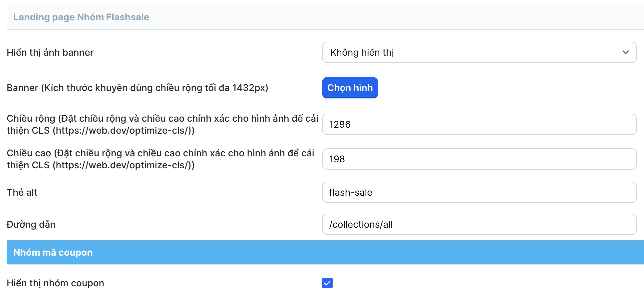Click the 'Hiển thị ảnh banner' label
644x296 pixels.
click(50, 52)
